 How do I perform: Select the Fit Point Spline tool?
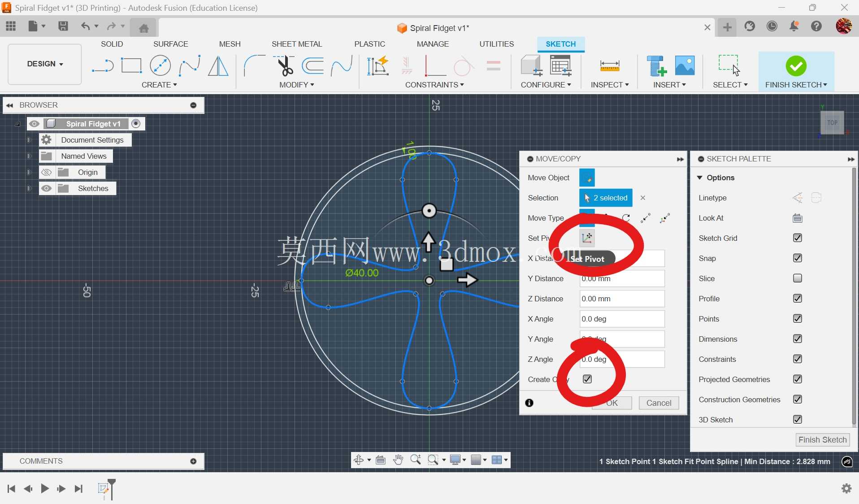click(x=189, y=66)
